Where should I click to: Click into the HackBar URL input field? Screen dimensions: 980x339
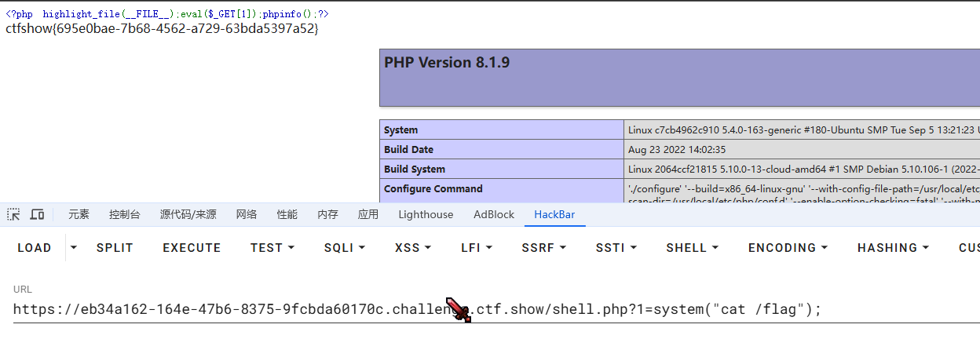[496, 309]
